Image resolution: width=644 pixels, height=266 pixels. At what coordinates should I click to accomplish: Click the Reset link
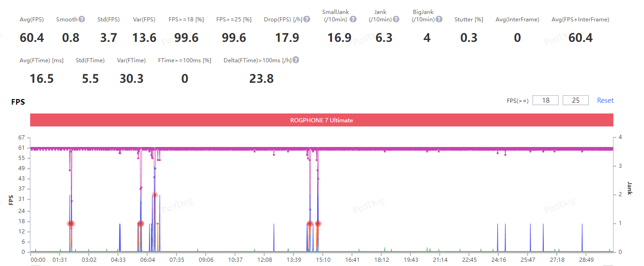605,100
